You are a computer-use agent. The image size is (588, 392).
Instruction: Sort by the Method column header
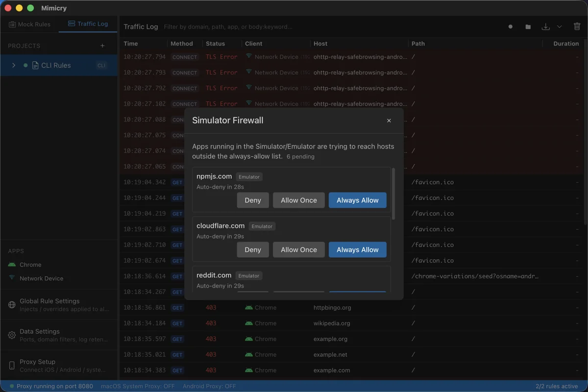(x=182, y=44)
